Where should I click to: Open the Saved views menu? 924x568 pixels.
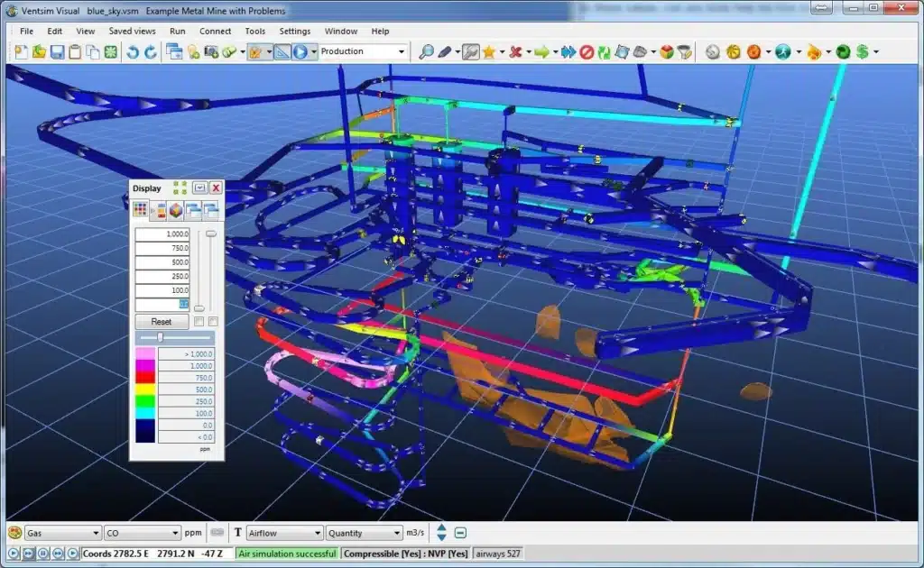coord(132,31)
